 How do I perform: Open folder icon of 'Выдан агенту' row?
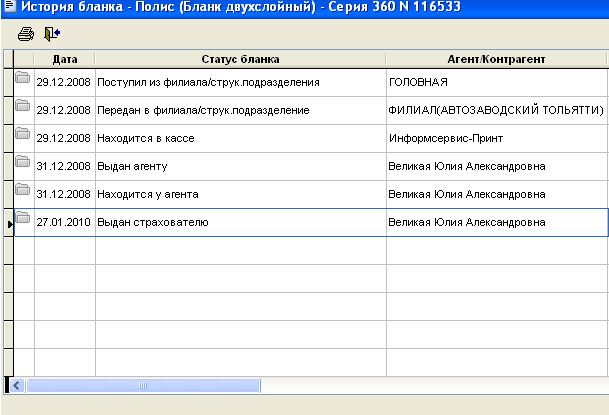[23, 161]
